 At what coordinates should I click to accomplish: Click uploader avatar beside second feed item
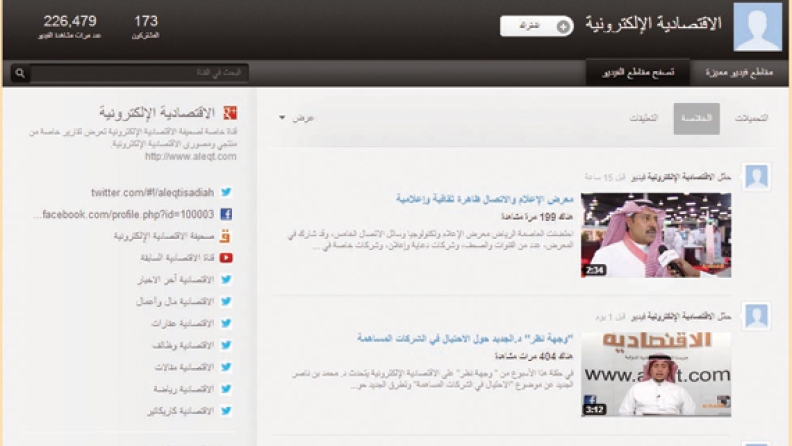(757, 316)
